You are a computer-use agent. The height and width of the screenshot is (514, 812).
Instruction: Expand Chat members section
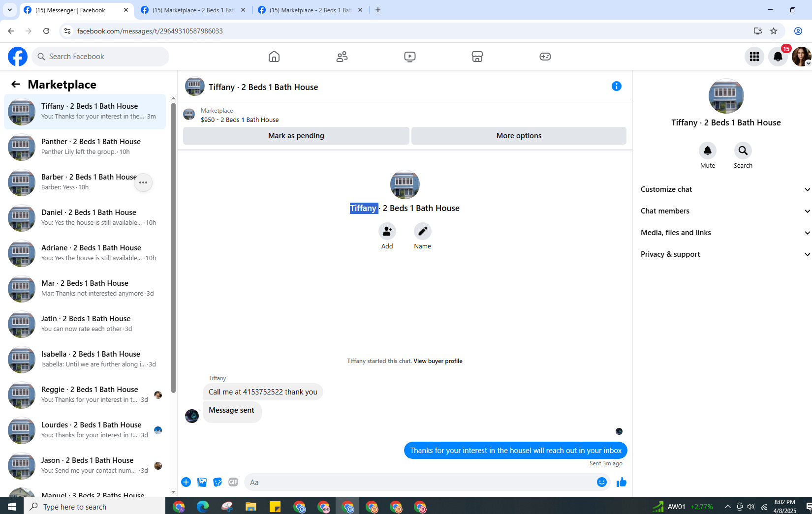click(725, 211)
